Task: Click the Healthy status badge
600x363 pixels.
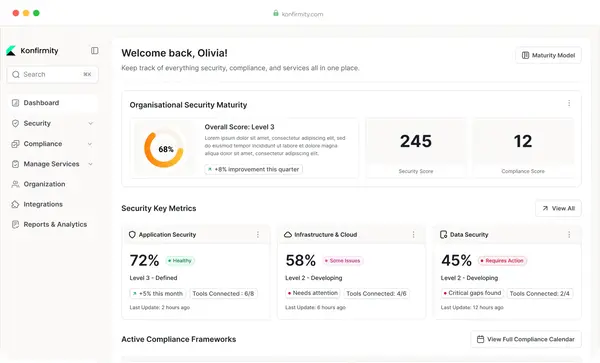Action: 180,260
